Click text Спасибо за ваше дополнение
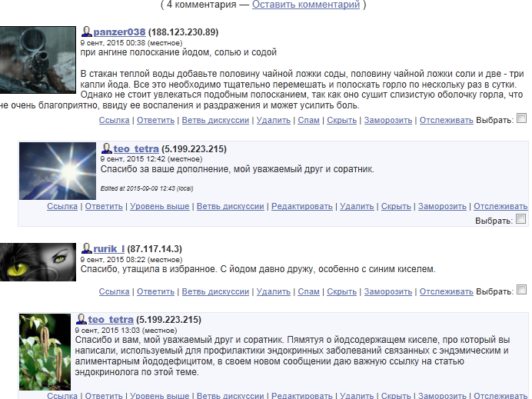 [x=165, y=169]
